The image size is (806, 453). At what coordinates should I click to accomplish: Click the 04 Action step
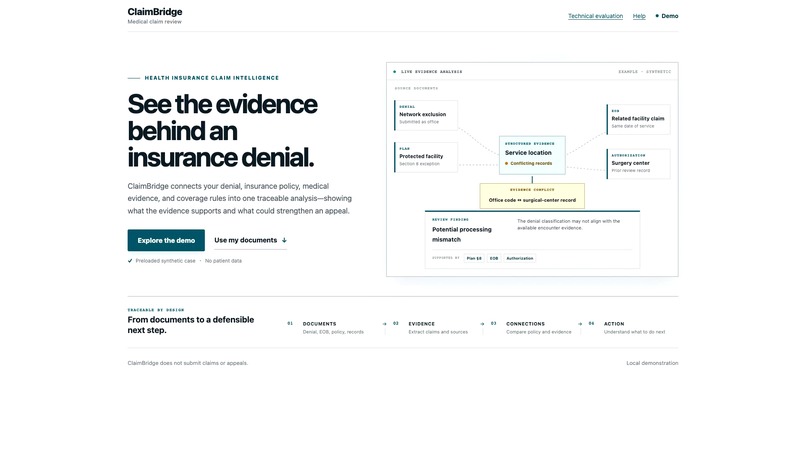(627, 328)
